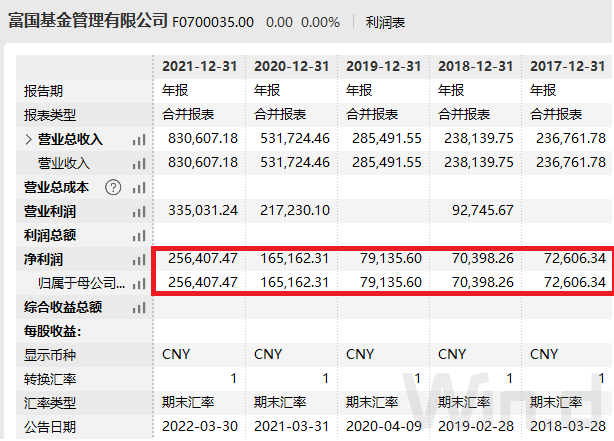Click the 显示币种 row label
The image size is (614, 441).
50,355
